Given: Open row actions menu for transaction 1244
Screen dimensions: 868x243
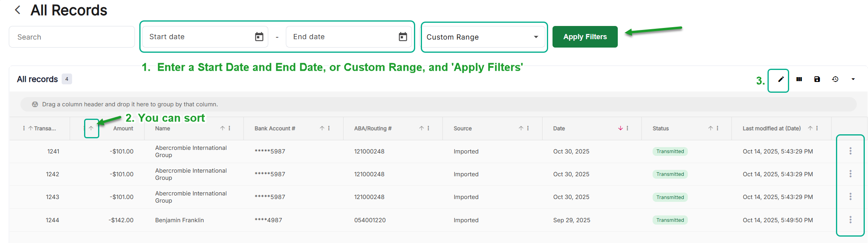Looking at the screenshot, I should [x=850, y=220].
